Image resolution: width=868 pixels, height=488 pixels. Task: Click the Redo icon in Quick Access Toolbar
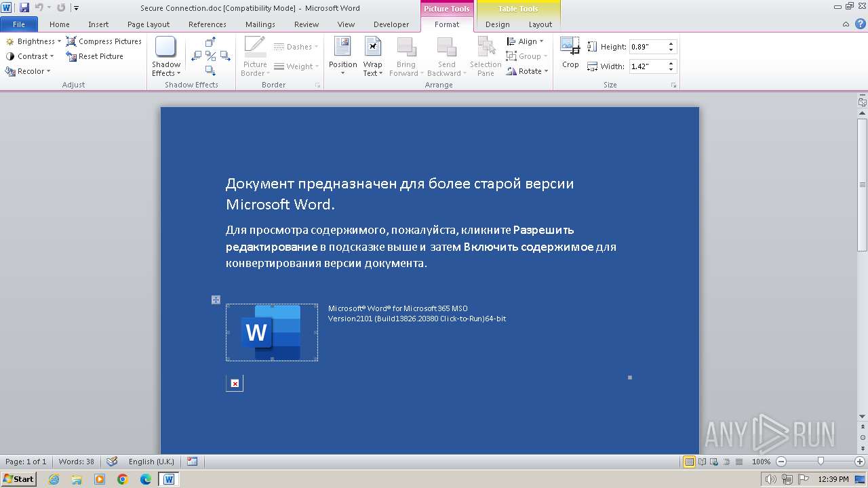coord(61,7)
